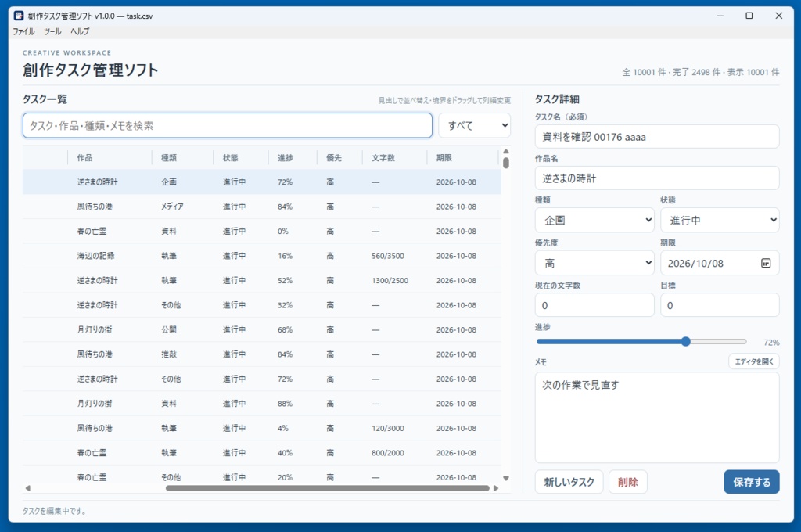The width and height of the screenshot is (801, 532).
Task: Adjust the 進捗 progress slider handle
Action: click(685, 341)
